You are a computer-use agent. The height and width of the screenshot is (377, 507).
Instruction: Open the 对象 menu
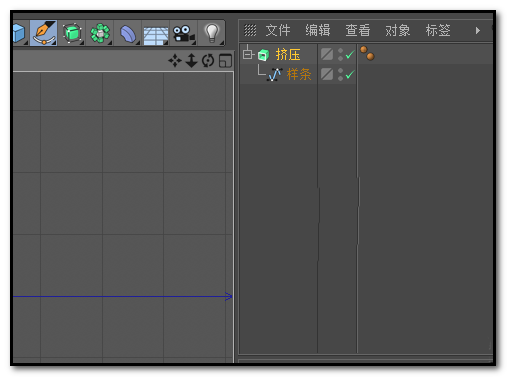(398, 30)
